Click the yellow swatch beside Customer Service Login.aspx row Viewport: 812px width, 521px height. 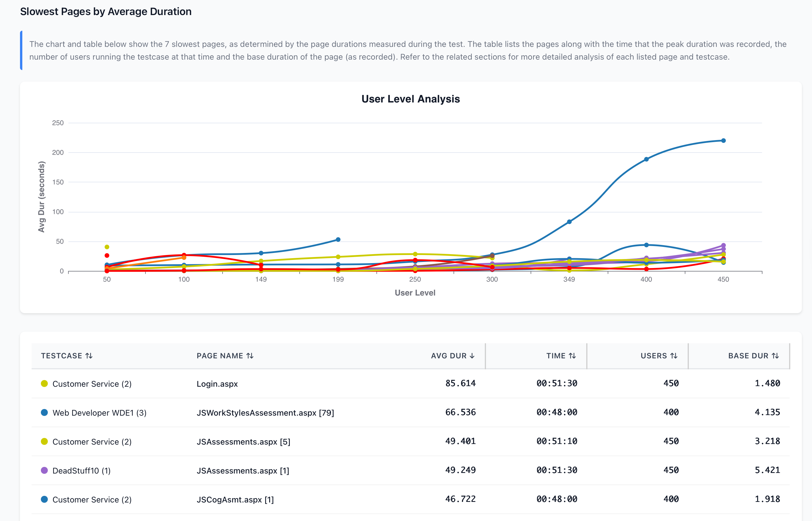coord(44,384)
